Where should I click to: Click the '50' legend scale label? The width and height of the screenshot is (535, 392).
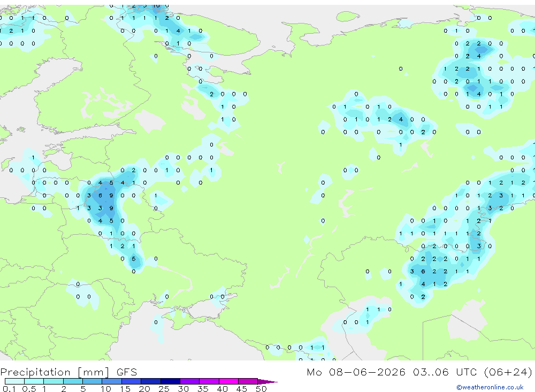261,389
